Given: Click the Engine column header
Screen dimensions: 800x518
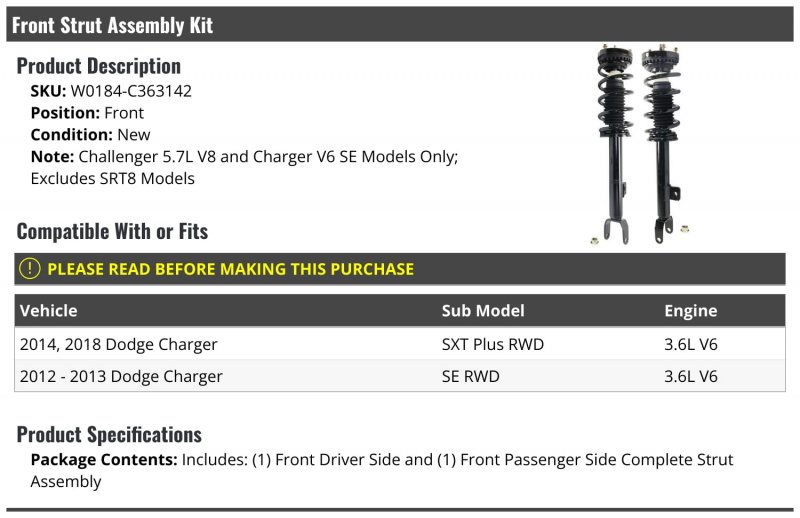Looking at the screenshot, I should click(690, 310).
